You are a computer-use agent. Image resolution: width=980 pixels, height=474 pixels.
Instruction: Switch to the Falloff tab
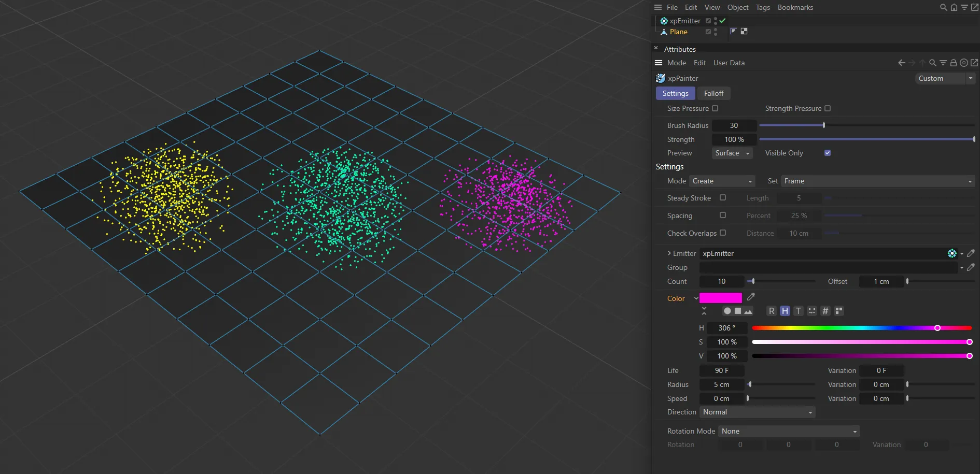pos(713,93)
